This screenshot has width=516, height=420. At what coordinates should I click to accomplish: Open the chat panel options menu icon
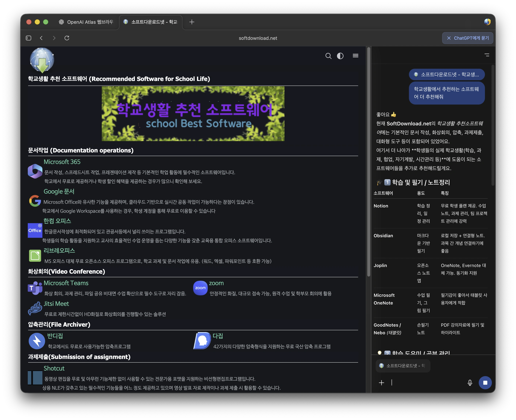click(487, 55)
